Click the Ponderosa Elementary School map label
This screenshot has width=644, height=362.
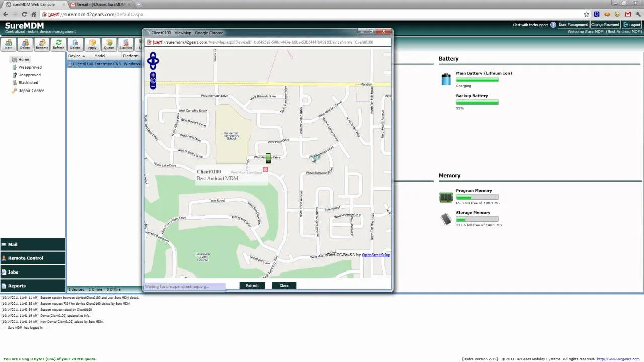point(231,136)
